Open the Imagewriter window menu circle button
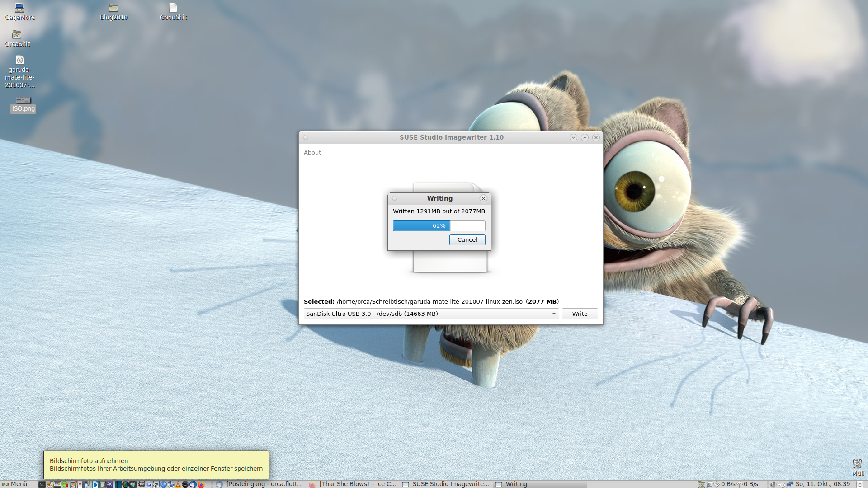The image size is (868, 488). pyautogui.click(x=306, y=137)
